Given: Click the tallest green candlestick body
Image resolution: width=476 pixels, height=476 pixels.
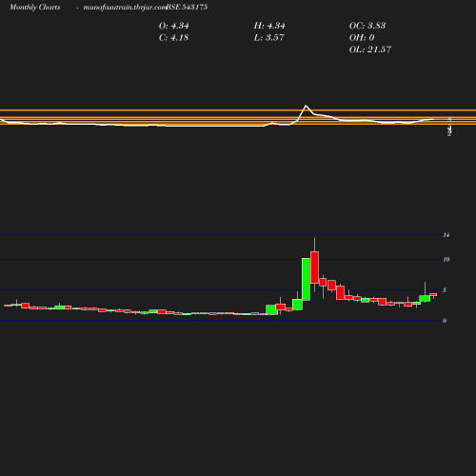Looking at the screenshot, I should [306, 279].
